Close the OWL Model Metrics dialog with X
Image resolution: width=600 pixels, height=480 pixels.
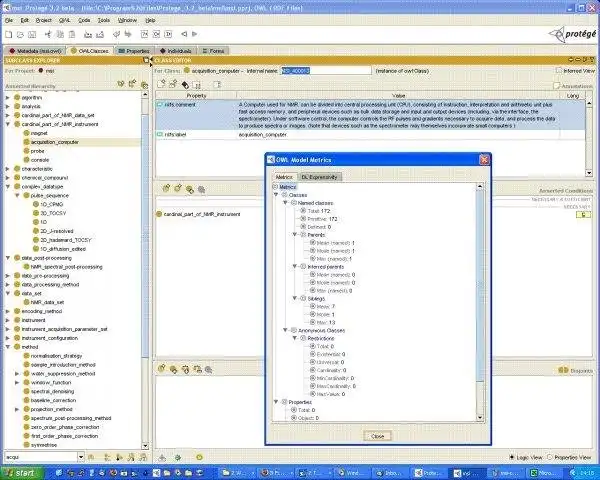484,160
